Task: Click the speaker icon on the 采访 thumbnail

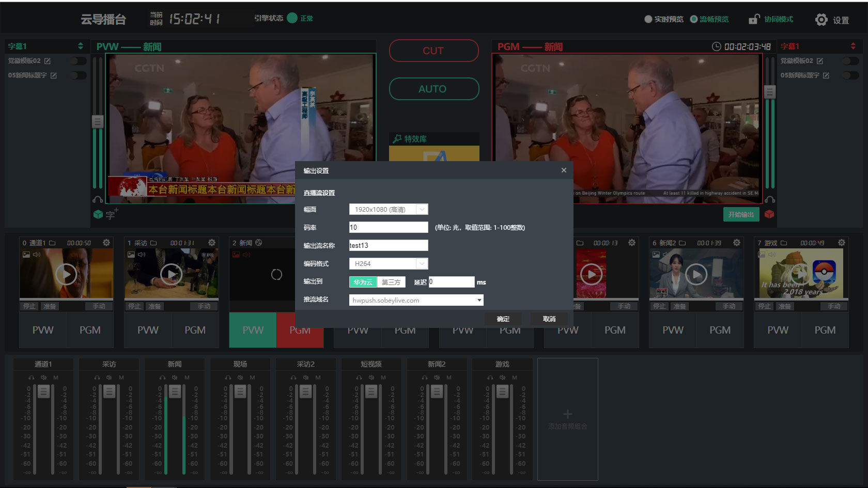Action: click(x=142, y=255)
